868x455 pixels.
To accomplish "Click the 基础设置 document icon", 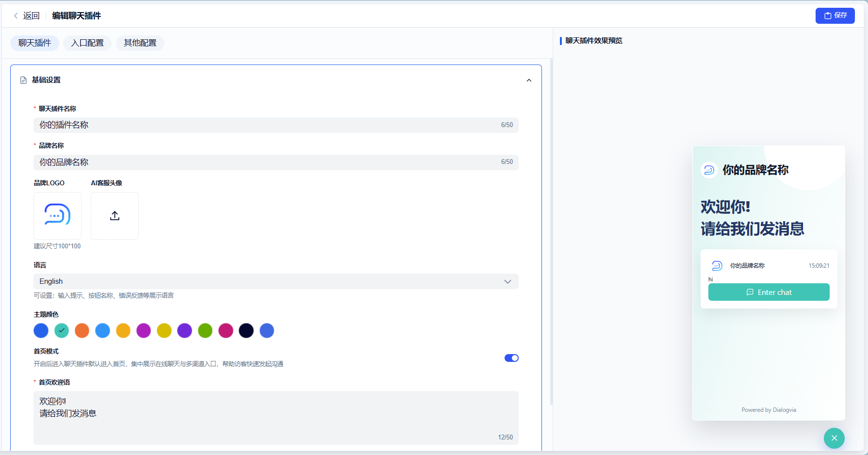I will [x=23, y=81].
